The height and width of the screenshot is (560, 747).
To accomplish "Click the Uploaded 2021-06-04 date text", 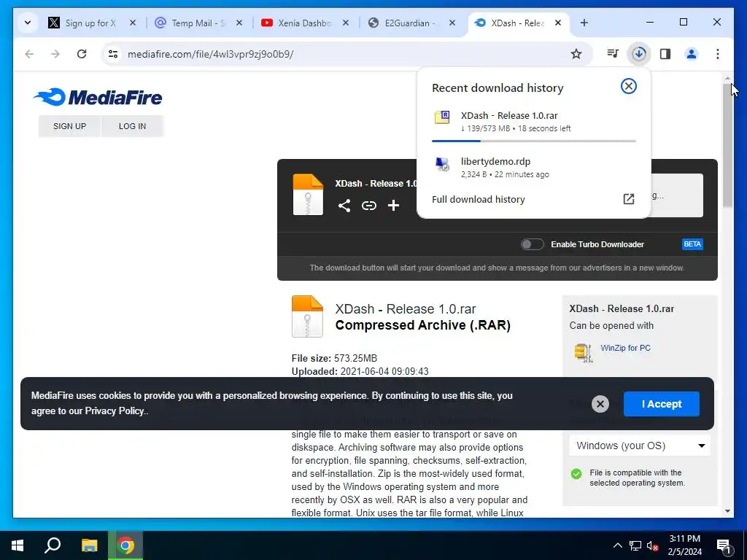I will 360,371.
